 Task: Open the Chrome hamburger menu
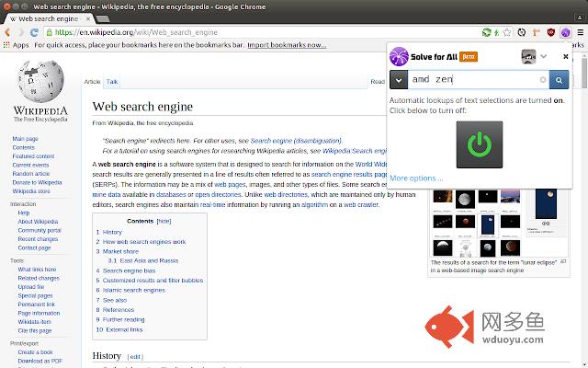(x=579, y=31)
